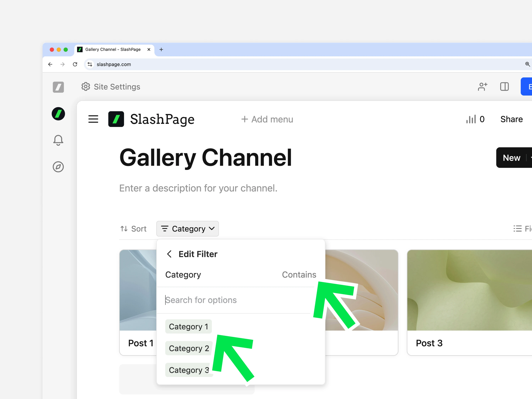The image size is (532, 399).
Task: Click the gray SlashPage logo in sidebar
Action: point(58,87)
